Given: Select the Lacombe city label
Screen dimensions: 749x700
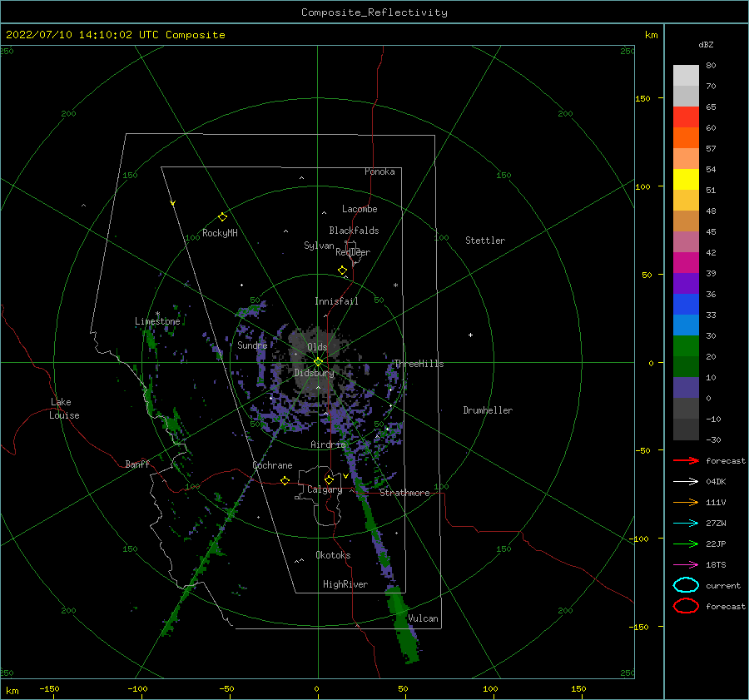Looking at the screenshot, I should coord(360,209).
